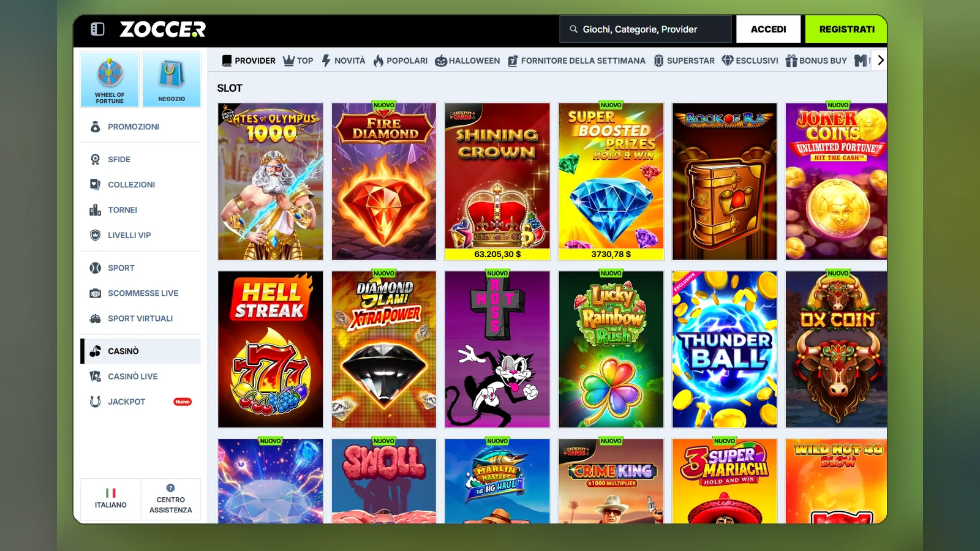Image resolution: width=980 pixels, height=551 pixels.
Task: Open the Provider category filter
Action: pyautogui.click(x=249, y=61)
